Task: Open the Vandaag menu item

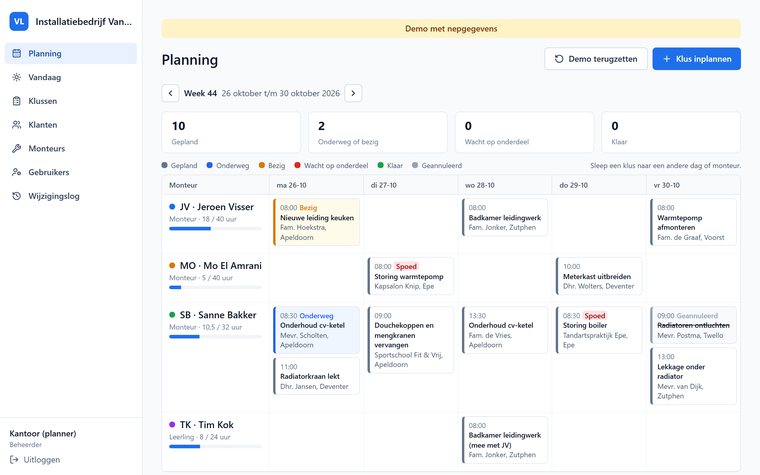Action: (x=71, y=77)
